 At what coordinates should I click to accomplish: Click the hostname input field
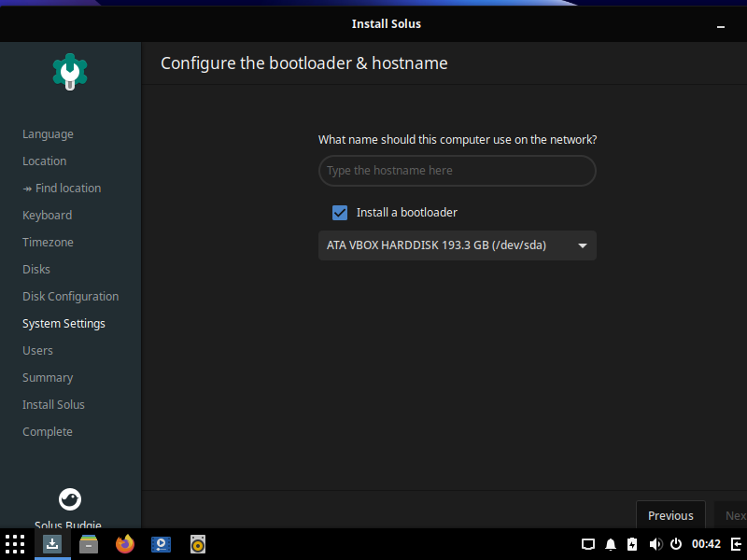click(458, 171)
